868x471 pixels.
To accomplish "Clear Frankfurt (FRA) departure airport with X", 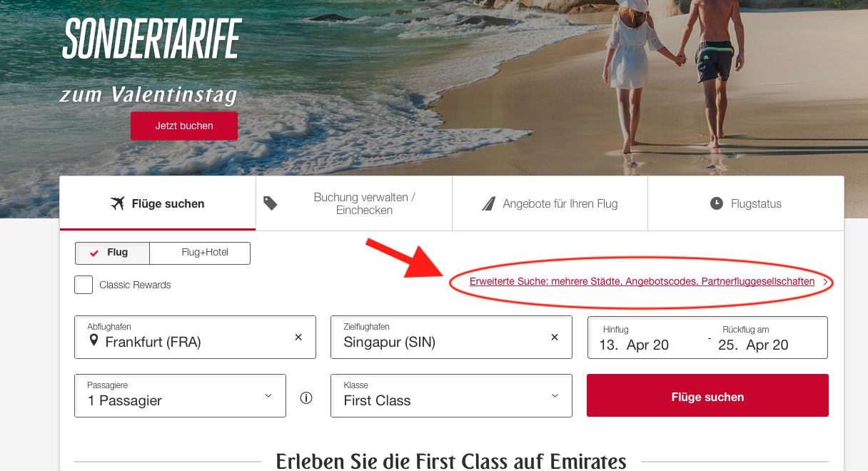I will tap(298, 337).
